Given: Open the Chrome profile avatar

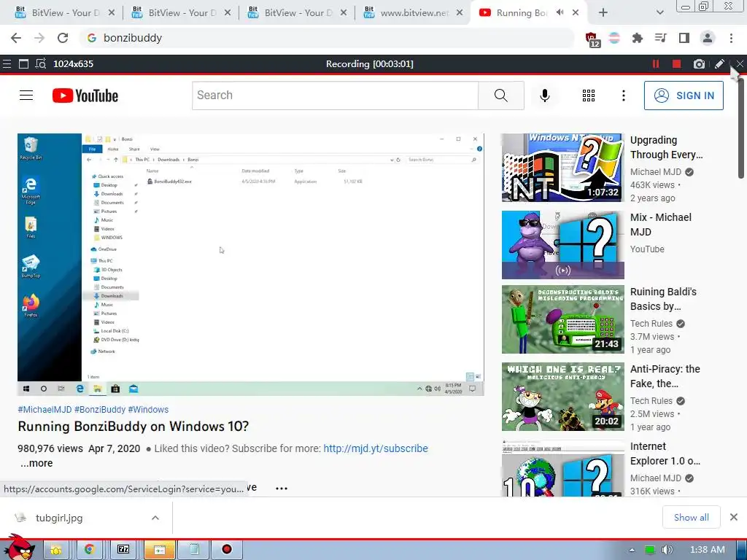Looking at the screenshot, I should pos(708,38).
